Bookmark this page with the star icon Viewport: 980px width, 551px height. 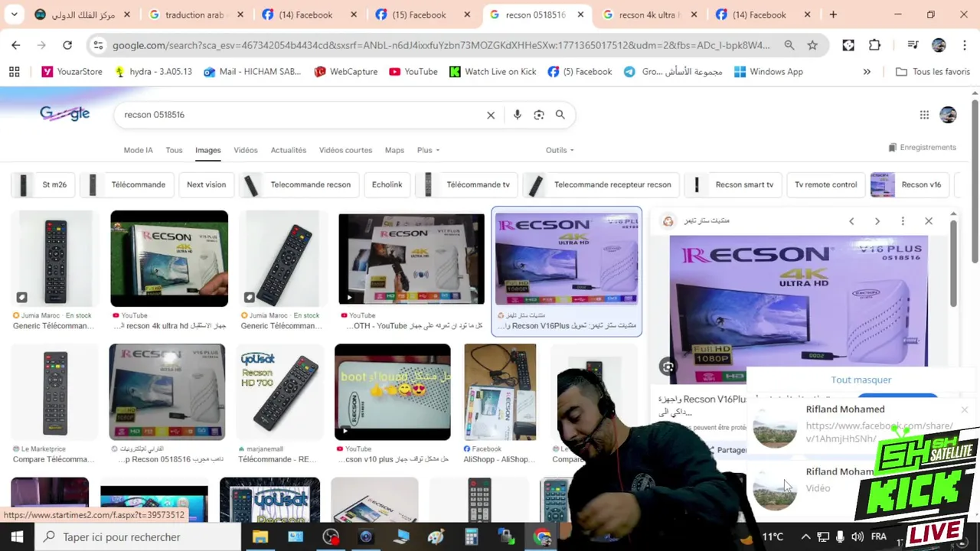[x=812, y=45]
